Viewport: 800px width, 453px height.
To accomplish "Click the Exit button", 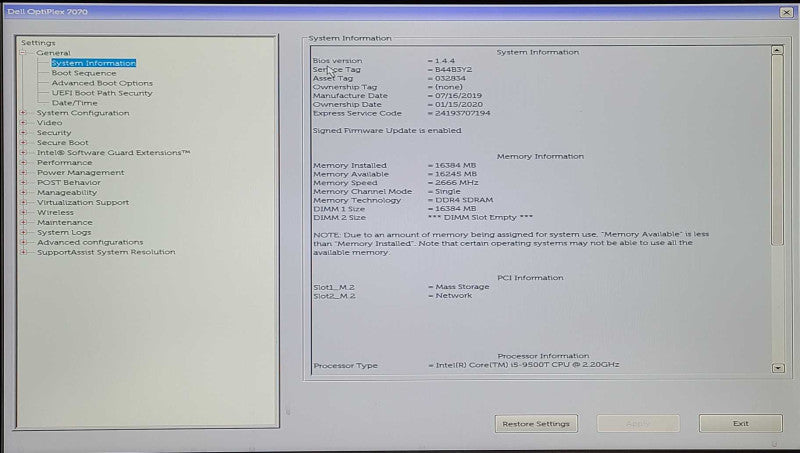I will click(740, 423).
